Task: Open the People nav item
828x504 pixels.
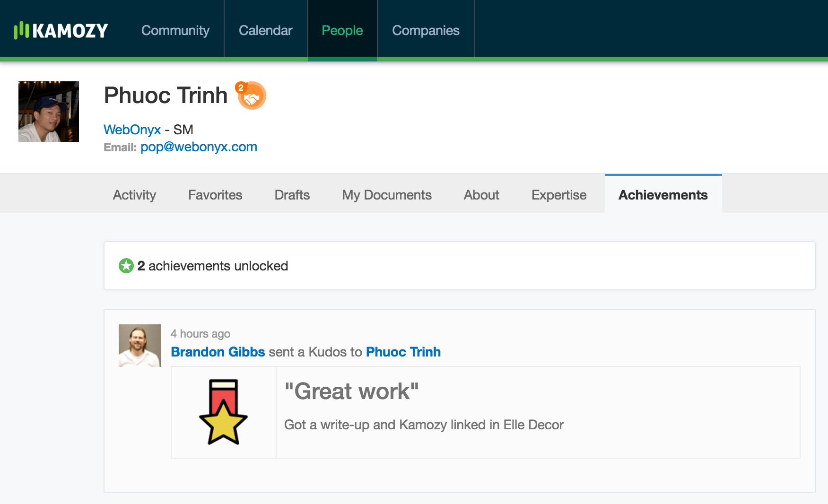Action: (x=342, y=30)
